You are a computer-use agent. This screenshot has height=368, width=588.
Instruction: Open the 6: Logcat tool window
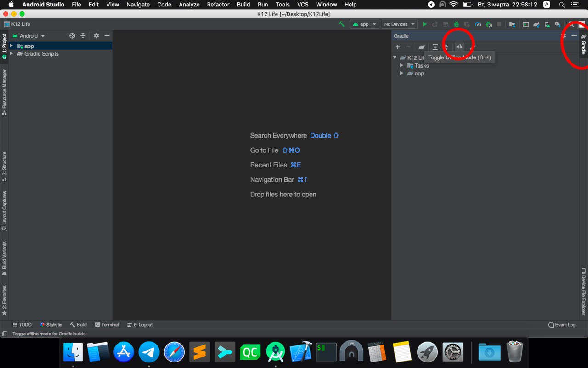click(140, 325)
